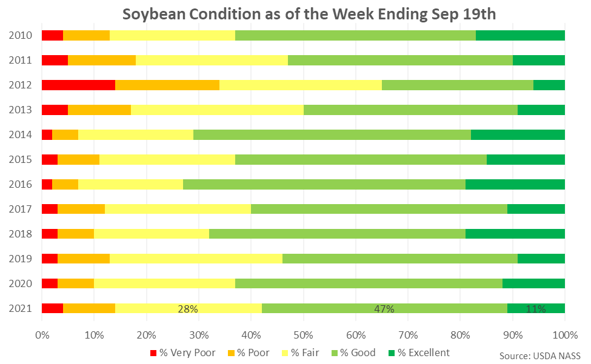This screenshot has width=591, height=364.
Task: Click the 47% Good data label
Action: pos(384,309)
